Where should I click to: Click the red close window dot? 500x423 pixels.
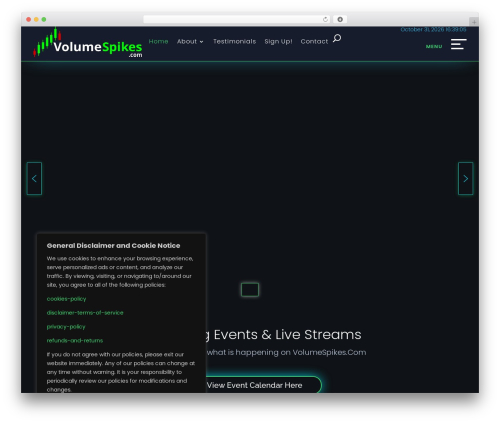tap(29, 19)
